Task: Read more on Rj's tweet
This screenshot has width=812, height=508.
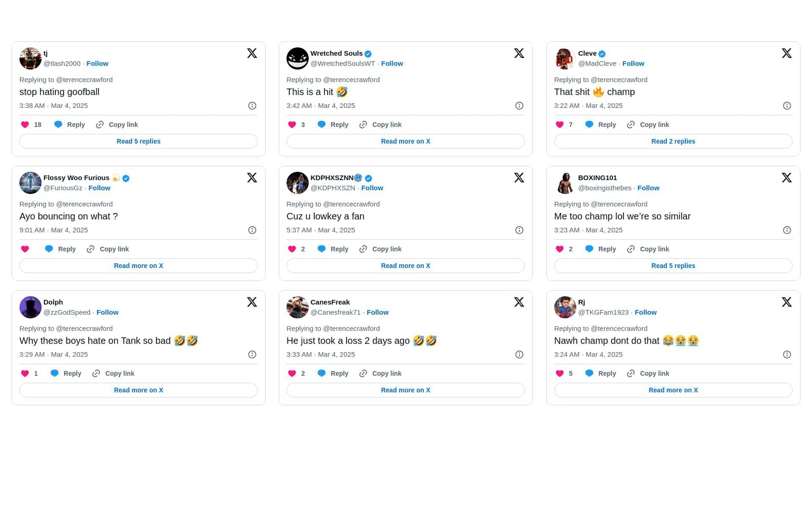Action: point(673,390)
